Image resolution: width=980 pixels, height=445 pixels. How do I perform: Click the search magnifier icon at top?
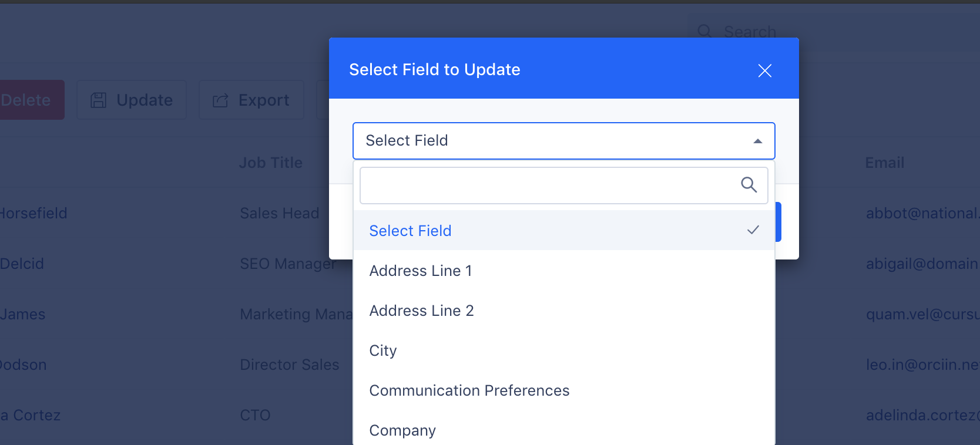(x=704, y=31)
